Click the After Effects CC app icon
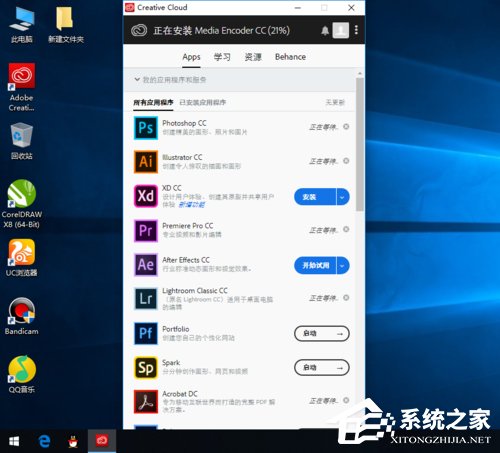The width and height of the screenshot is (500, 453). (146, 265)
